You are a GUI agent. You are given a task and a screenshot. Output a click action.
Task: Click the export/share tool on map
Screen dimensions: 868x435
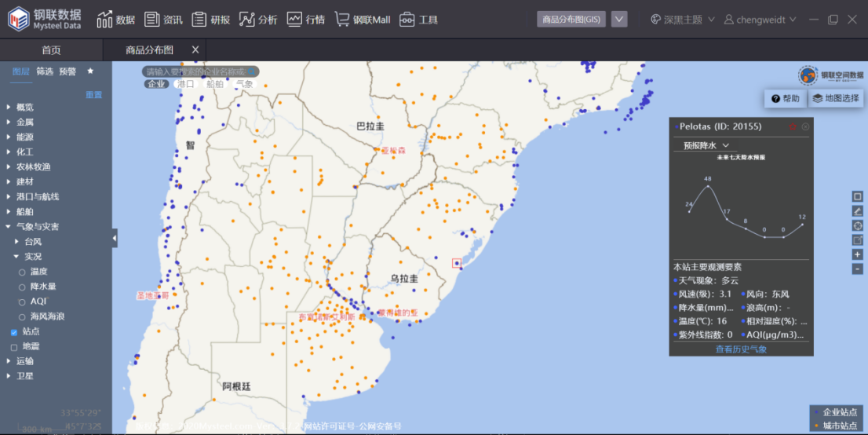tap(858, 240)
